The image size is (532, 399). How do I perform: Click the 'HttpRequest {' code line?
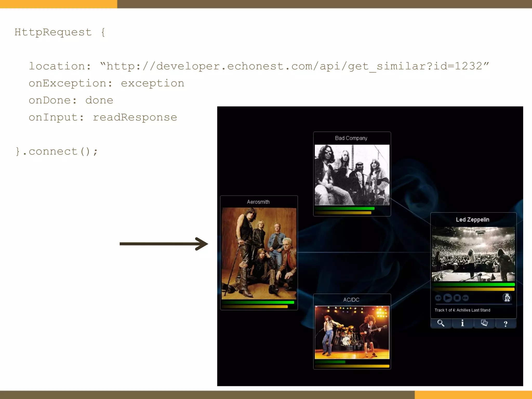60,32
